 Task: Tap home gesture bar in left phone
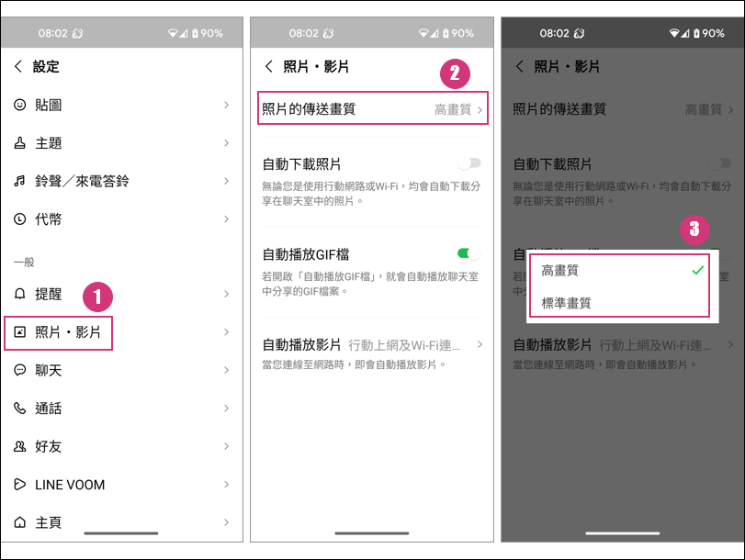[x=121, y=533]
